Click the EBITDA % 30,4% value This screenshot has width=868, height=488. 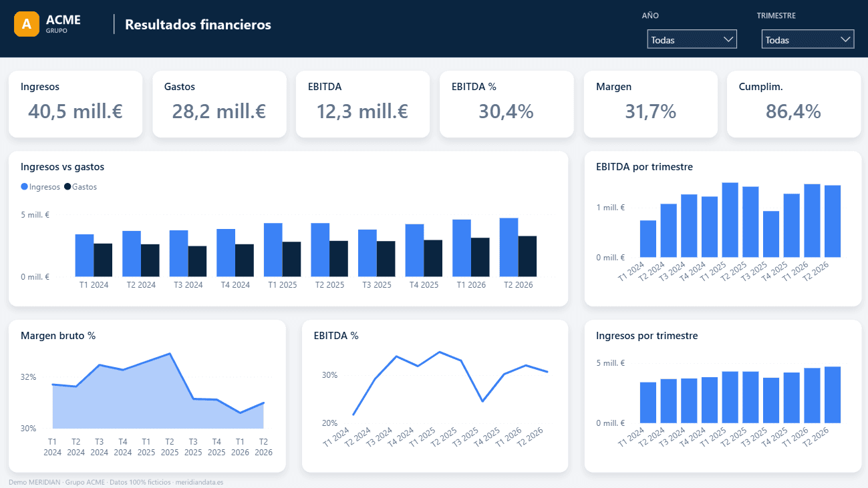coord(506,111)
